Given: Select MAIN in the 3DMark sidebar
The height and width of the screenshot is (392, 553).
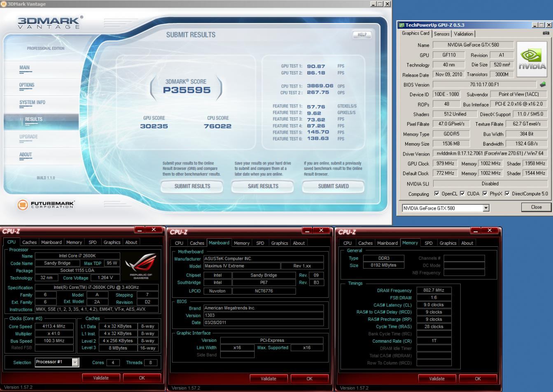Looking at the screenshot, I should 24,67.
